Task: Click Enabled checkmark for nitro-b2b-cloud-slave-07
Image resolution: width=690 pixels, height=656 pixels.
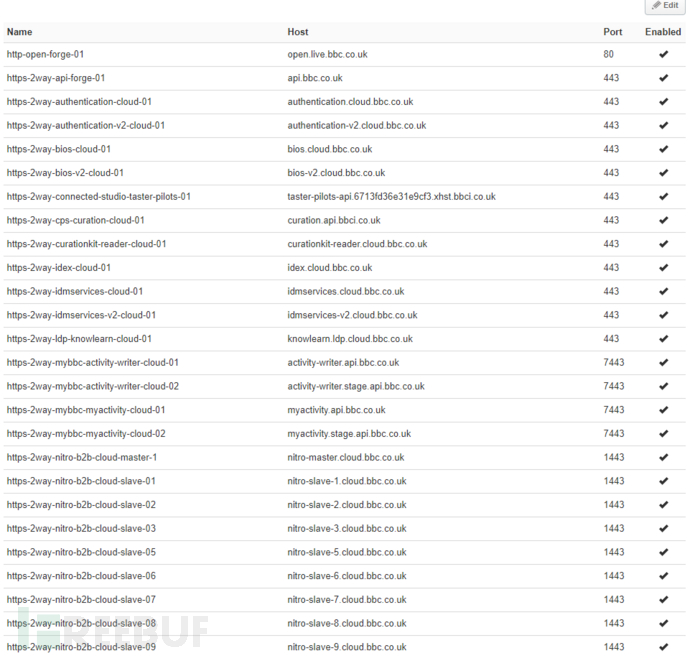Action: [664, 600]
